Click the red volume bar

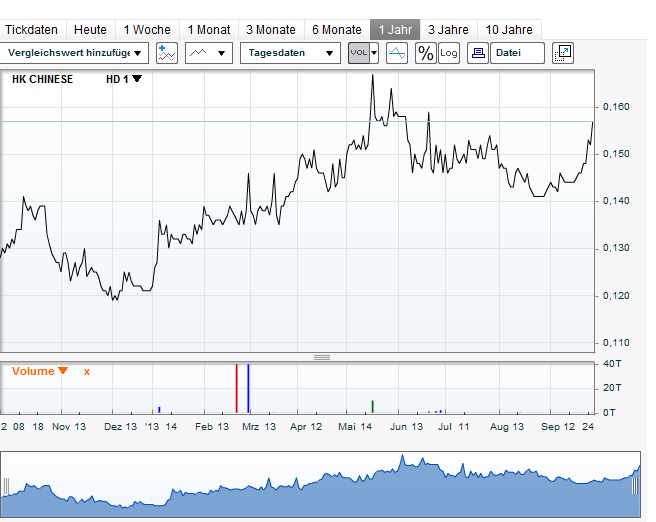236,389
